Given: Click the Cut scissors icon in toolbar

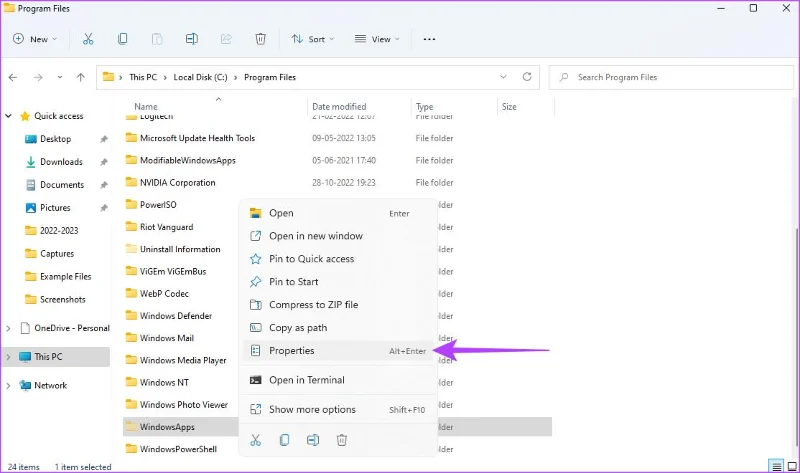Looking at the screenshot, I should point(88,39).
